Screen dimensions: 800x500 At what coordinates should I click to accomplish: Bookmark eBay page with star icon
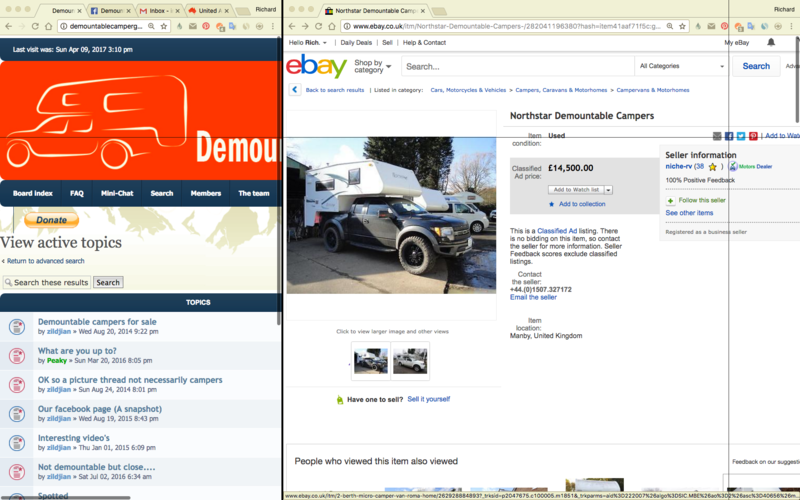[x=683, y=26]
